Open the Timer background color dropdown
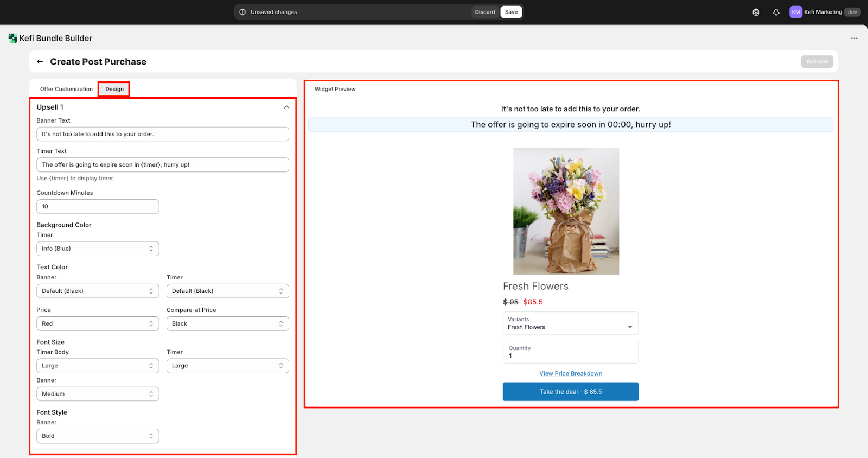Image resolution: width=868 pixels, height=458 pixels. [98, 249]
